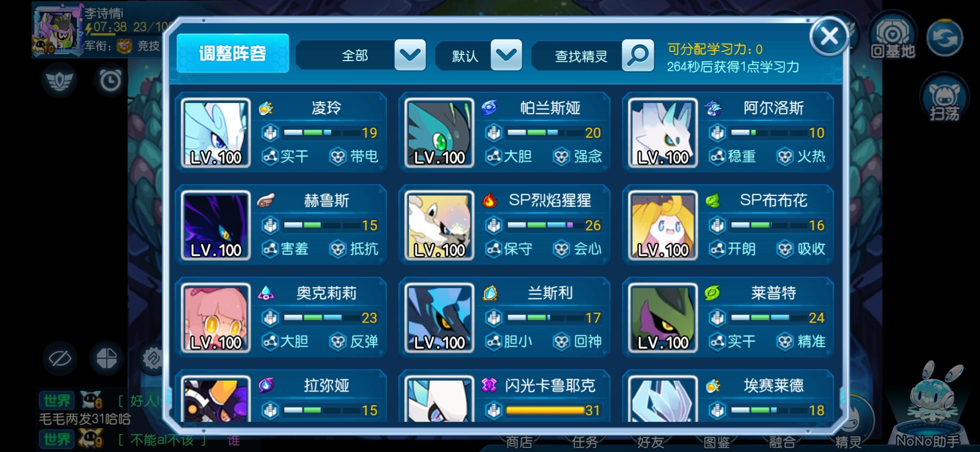980x452 pixels.
Task: Click the alarm clock icon
Action: (110, 80)
